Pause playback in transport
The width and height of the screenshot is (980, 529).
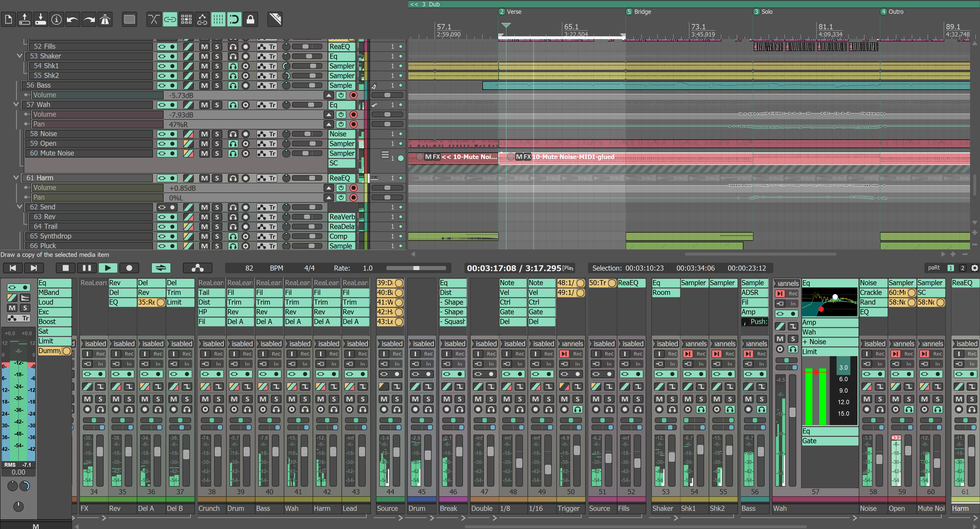coord(87,268)
